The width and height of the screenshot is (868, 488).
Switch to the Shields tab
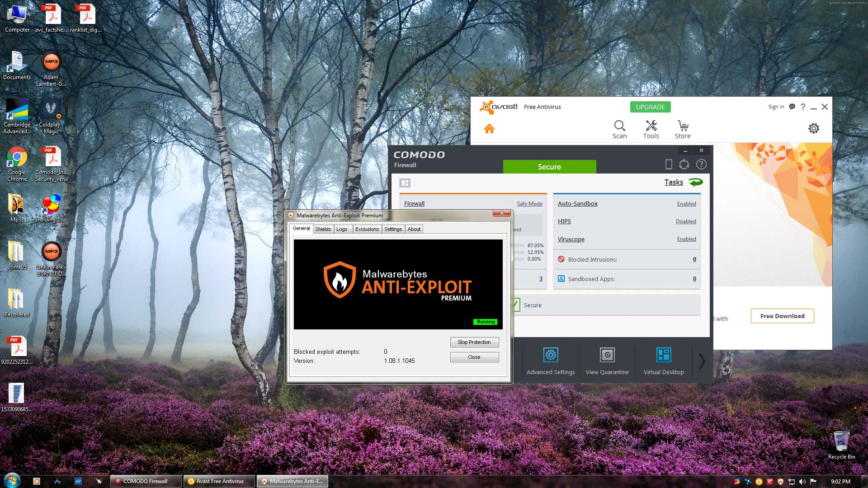tap(323, 229)
